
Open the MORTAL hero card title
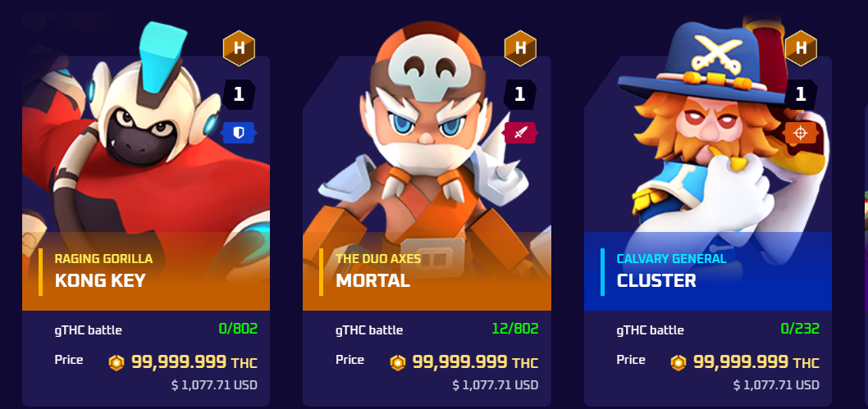tap(372, 280)
